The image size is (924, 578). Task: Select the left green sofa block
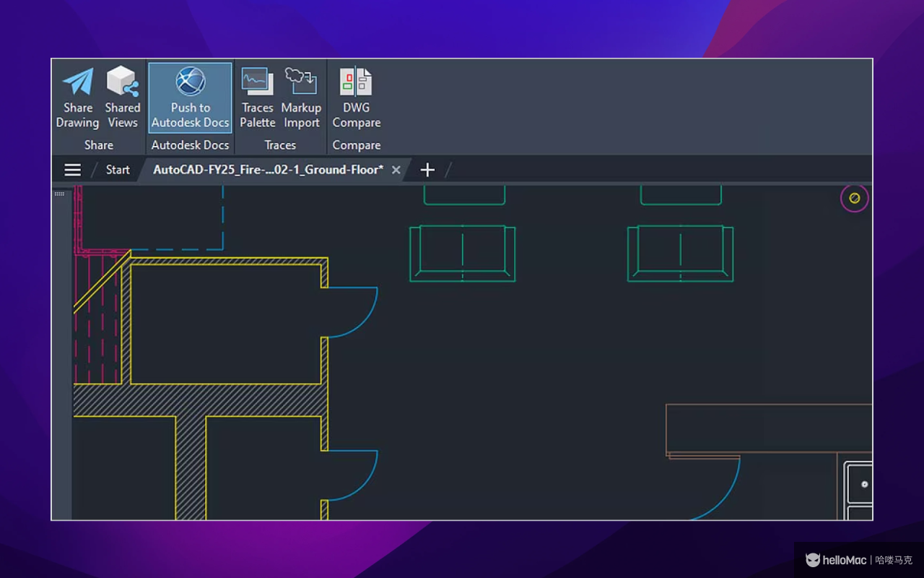pyautogui.click(x=463, y=253)
